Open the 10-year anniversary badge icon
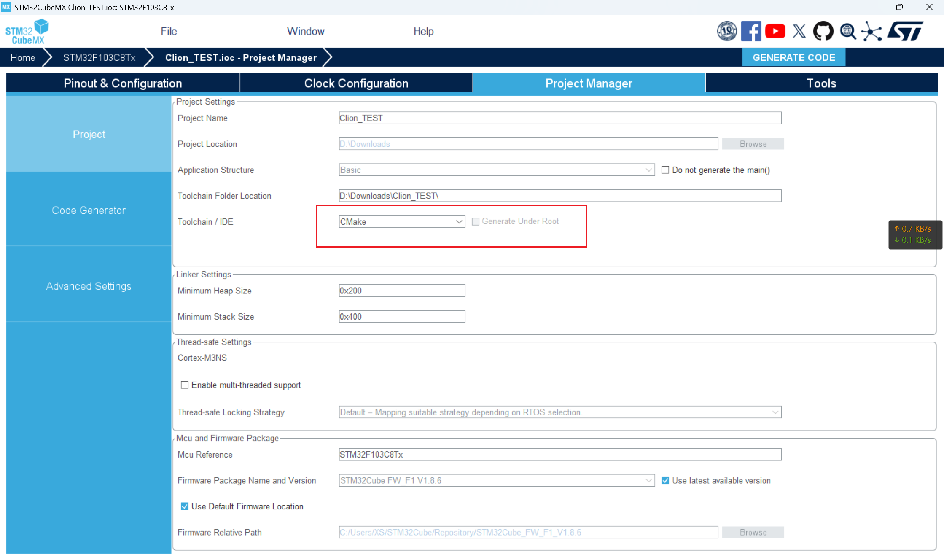Screen dimensions: 944x560 pyautogui.click(x=727, y=31)
